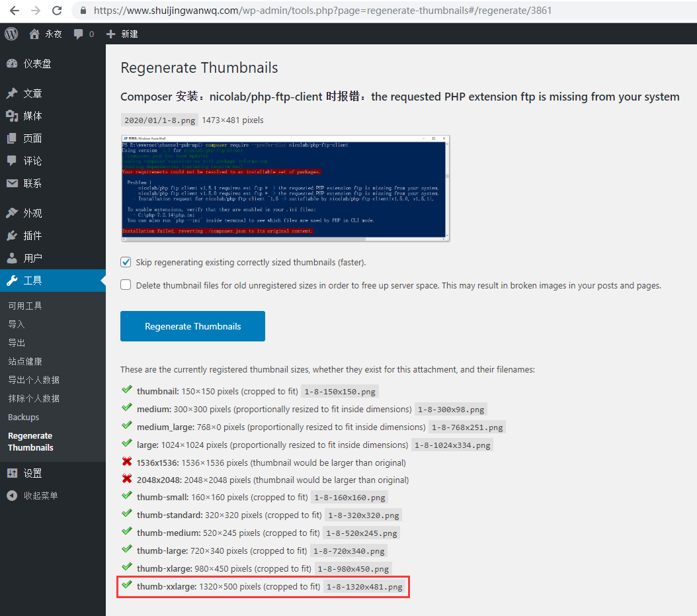The height and width of the screenshot is (616, 697).
Task: Click filename 1-8-160x160.png
Action: coord(349,498)
